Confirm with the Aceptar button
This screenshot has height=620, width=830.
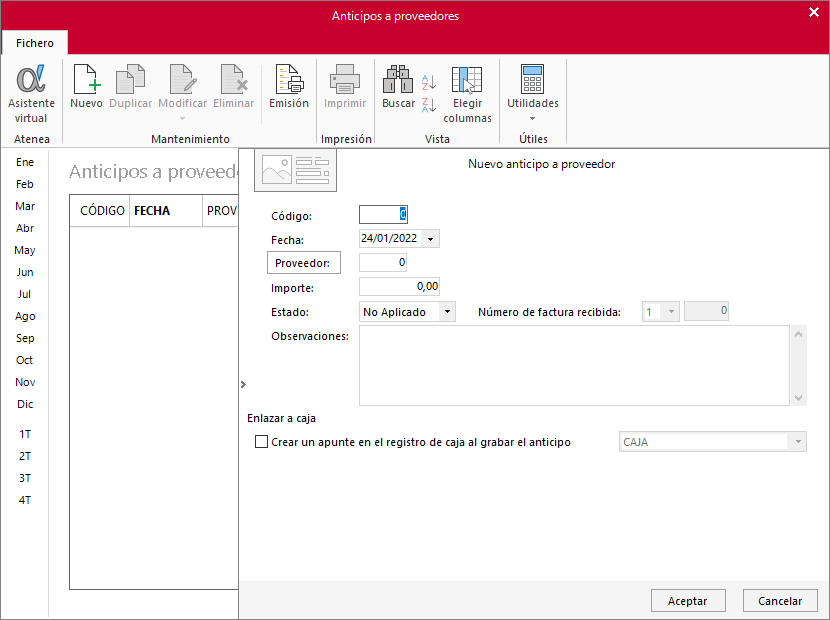688,600
